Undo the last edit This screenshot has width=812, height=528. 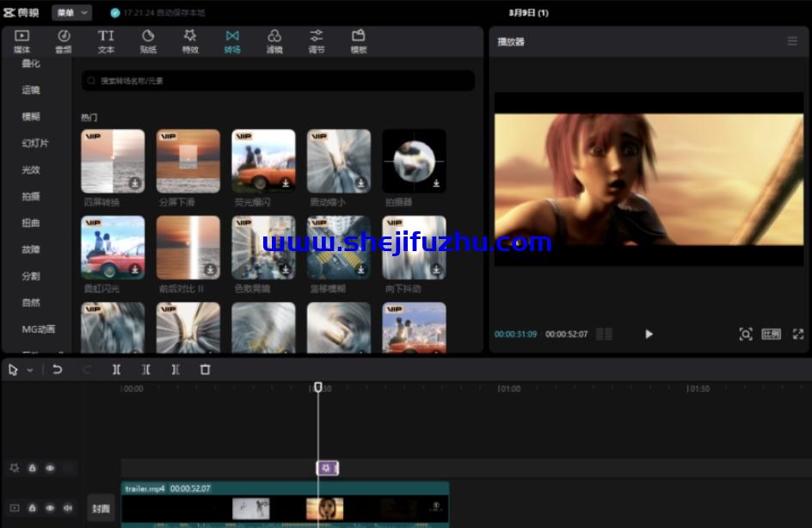pyautogui.click(x=57, y=370)
